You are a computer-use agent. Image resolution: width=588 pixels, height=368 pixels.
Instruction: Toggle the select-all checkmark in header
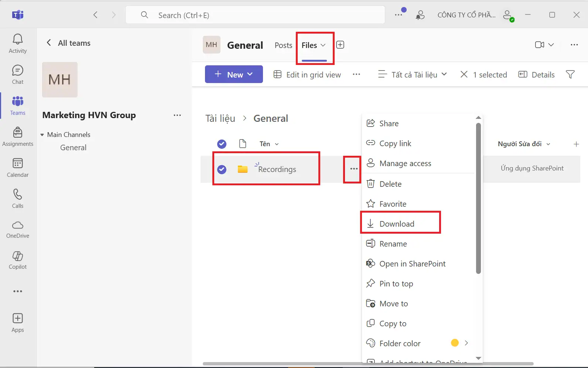(x=222, y=144)
